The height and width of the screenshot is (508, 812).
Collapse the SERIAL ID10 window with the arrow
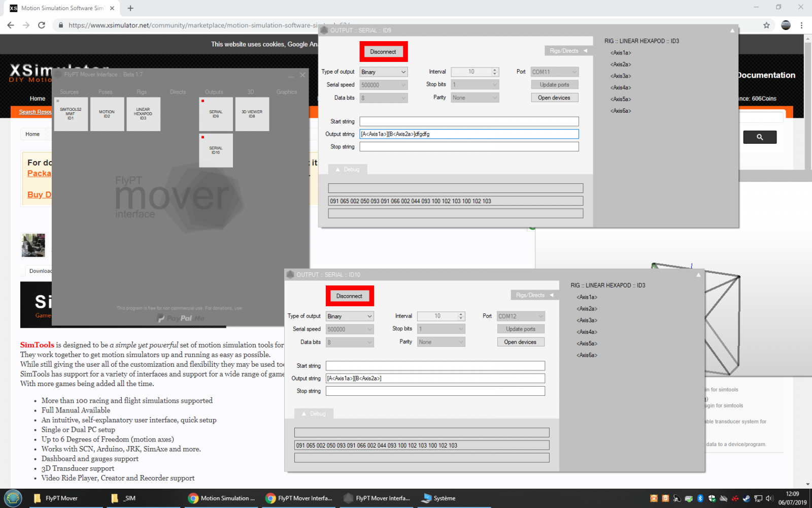click(x=698, y=275)
